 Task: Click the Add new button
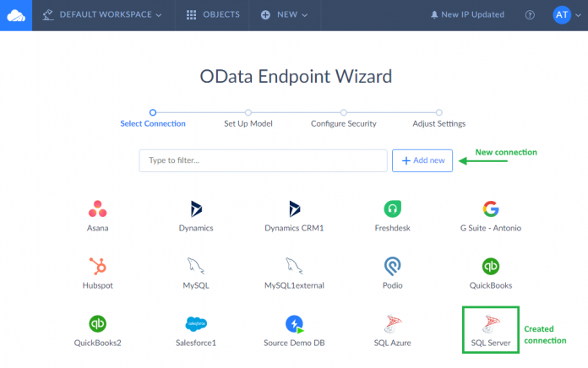(x=422, y=160)
